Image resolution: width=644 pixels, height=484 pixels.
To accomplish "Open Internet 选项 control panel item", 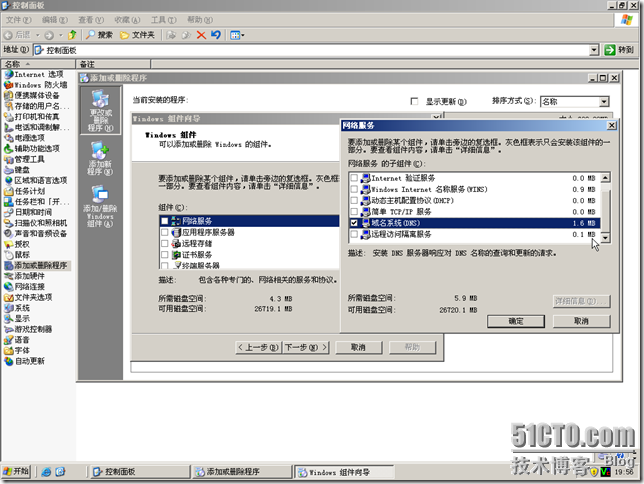I will (x=34, y=74).
